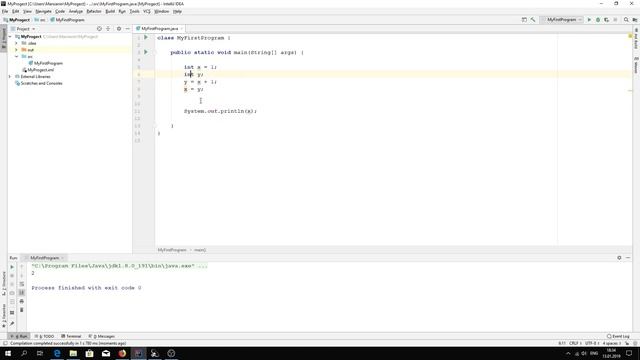640x360 pixels.
Task: Open Project Structure icon beside search
Action: (635, 20)
